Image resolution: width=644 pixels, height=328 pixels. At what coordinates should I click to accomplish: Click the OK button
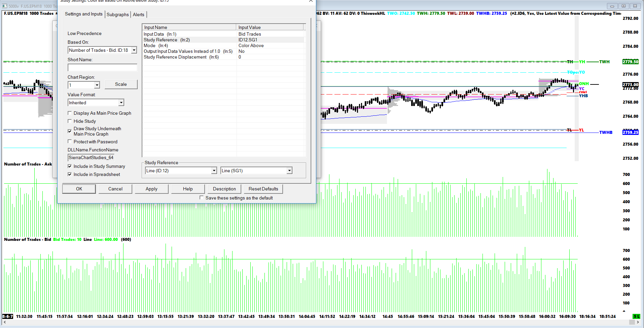point(79,189)
